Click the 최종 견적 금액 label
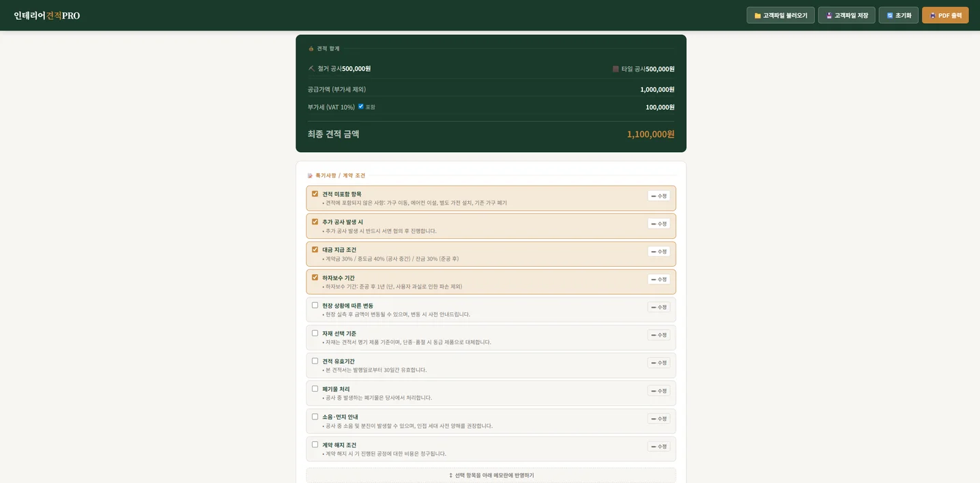Viewport: 980px width, 483px height. tap(333, 134)
